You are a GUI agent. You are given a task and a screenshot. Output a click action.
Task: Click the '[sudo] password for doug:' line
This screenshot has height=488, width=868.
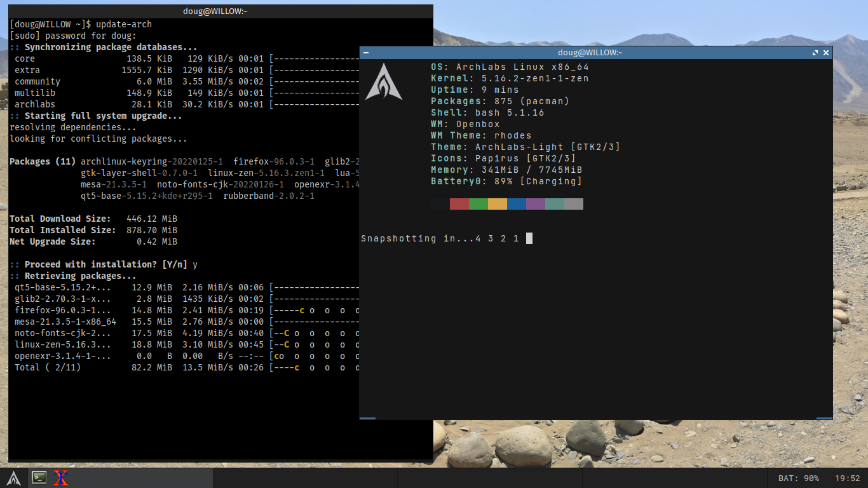(x=73, y=36)
